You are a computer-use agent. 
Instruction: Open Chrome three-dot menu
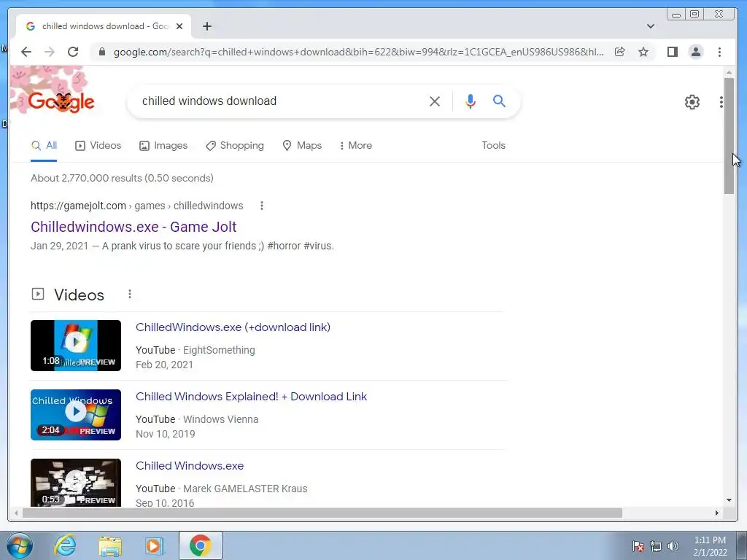719,52
